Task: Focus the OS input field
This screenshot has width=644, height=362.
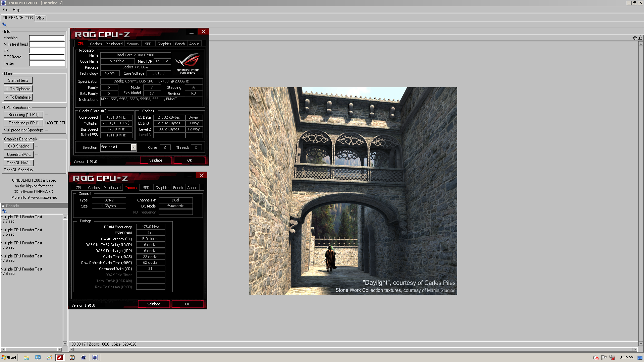Action: 47,51
